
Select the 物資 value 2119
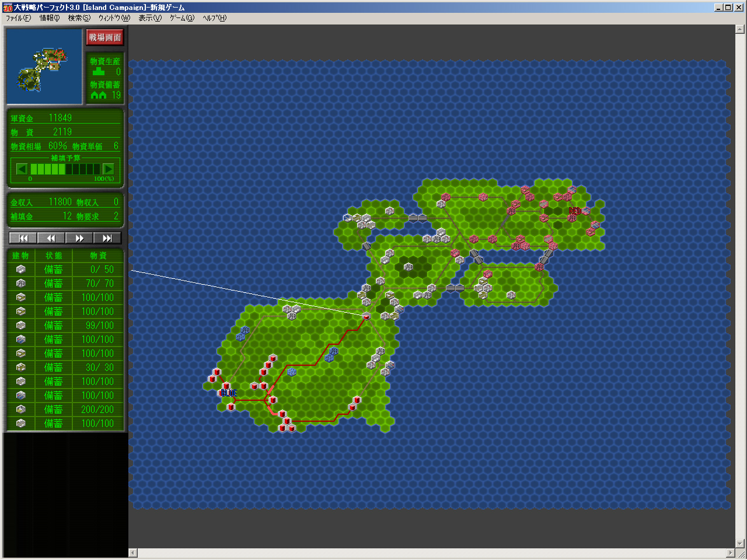point(62,132)
